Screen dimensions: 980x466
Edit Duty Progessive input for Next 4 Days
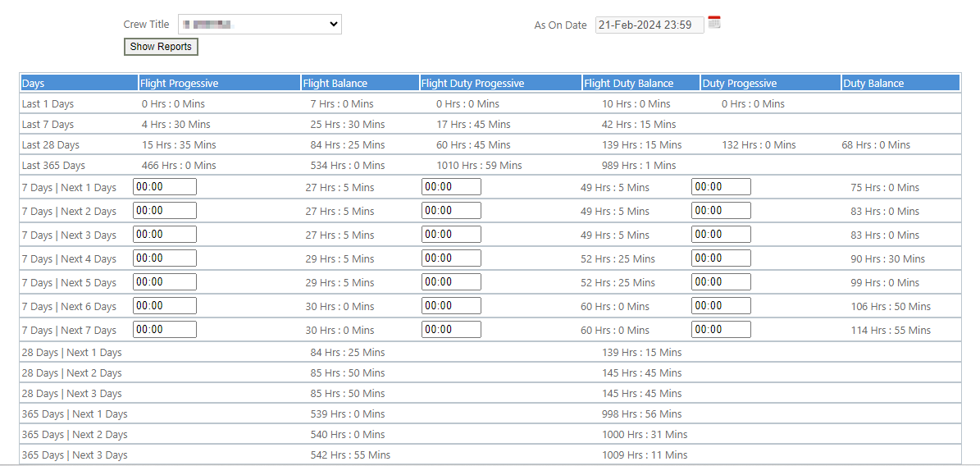[721, 258]
